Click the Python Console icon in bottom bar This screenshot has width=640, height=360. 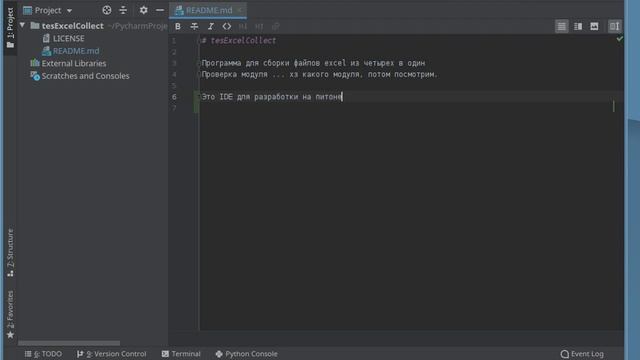point(219,354)
